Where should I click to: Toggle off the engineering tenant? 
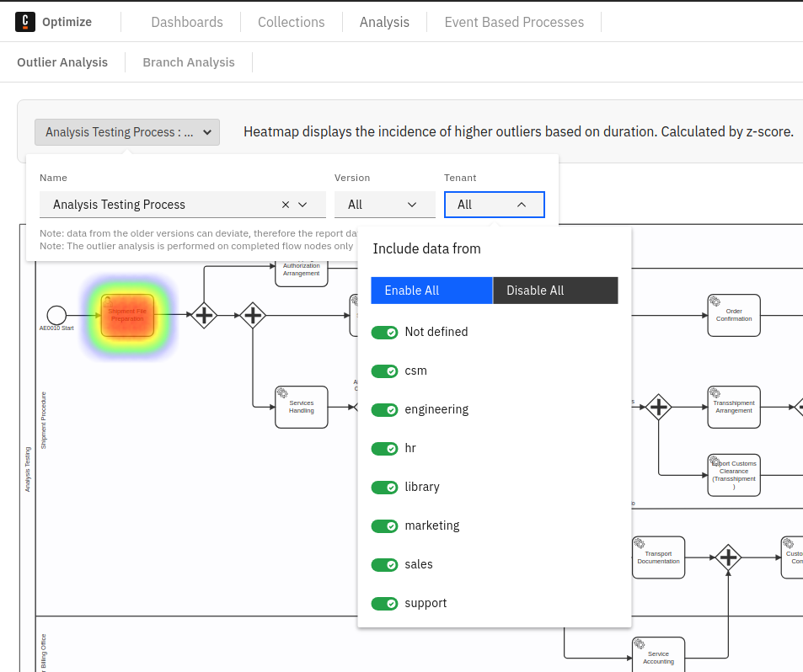pyautogui.click(x=384, y=410)
